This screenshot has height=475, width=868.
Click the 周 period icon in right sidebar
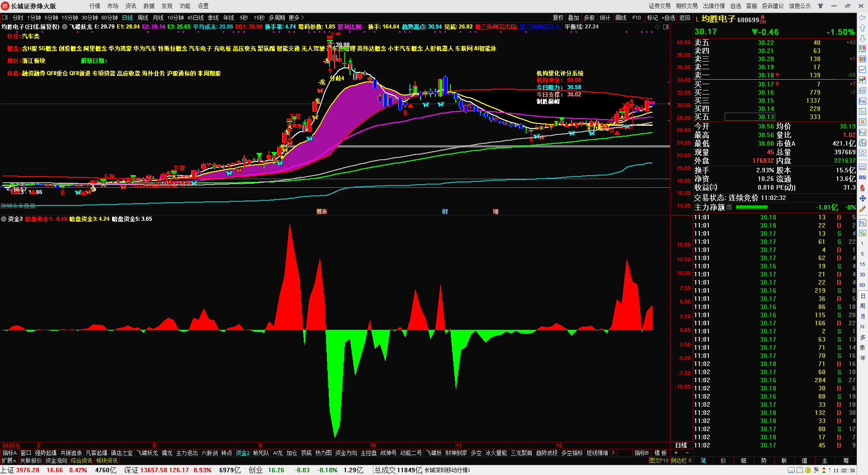pos(863,306)
